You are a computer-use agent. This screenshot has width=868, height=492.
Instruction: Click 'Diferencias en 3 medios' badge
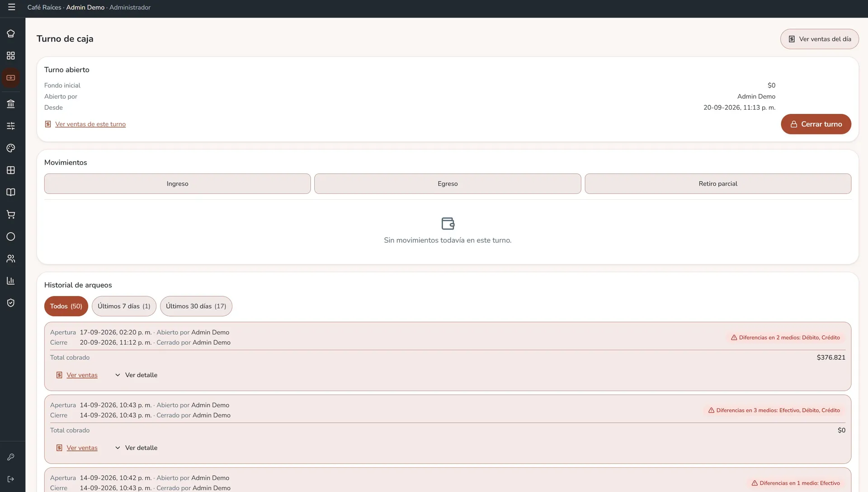point(774,411)
